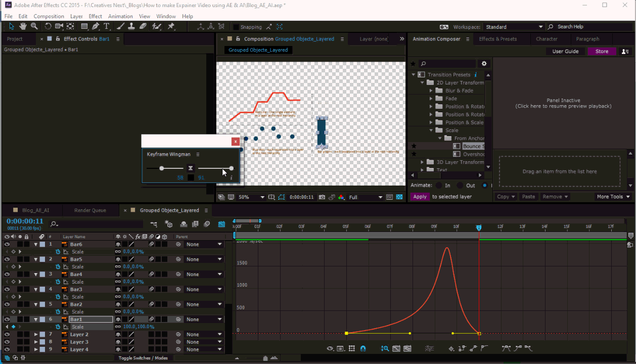
Task: Open the Graph Editor in the timeline
Action: (221, 223)
